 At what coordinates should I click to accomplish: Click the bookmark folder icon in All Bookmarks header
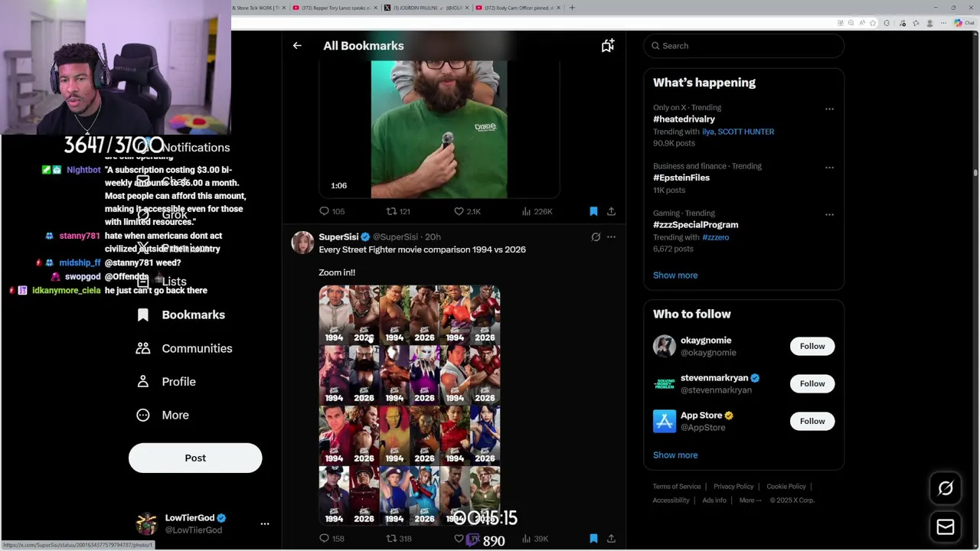click(x=607, y=46)
